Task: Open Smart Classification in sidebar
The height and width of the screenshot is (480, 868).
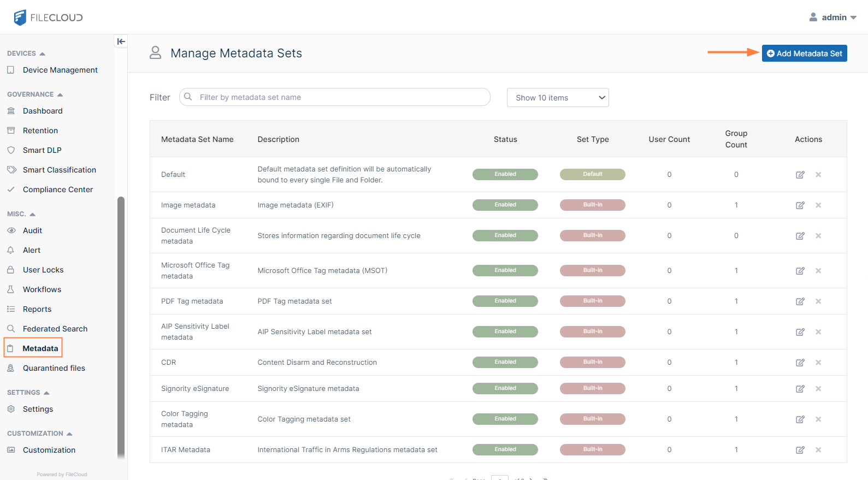Action: click(x=59, y=170)
